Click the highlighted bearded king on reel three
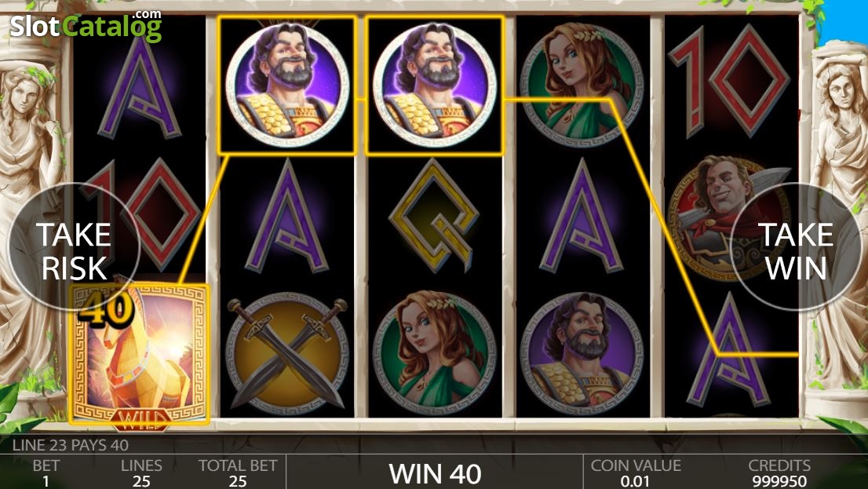Viewport: 868px width, 489px height. (435, 86)
